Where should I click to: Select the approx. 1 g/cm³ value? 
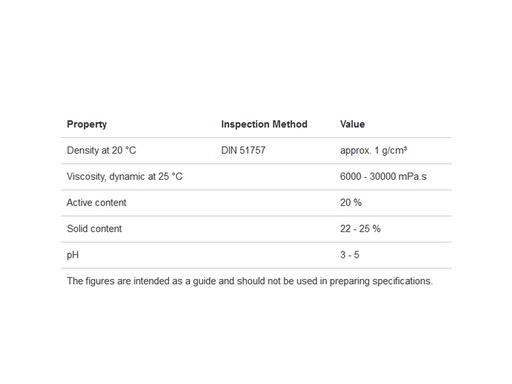373,150
